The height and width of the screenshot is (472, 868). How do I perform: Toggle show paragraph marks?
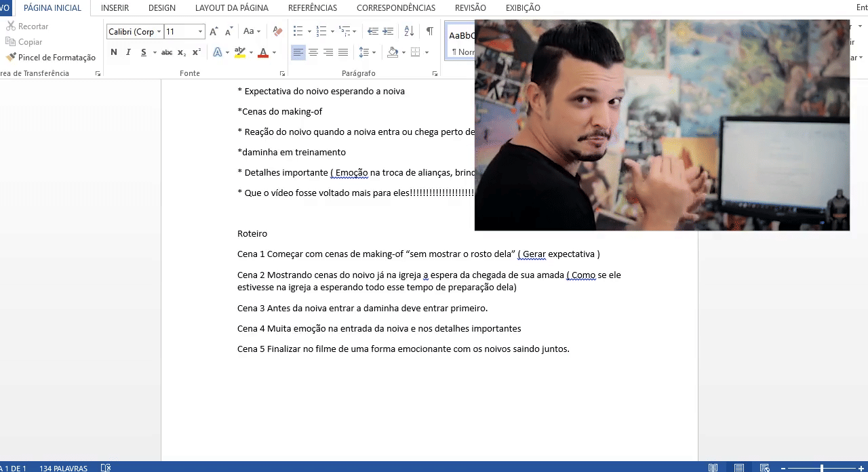click(429, 31)
